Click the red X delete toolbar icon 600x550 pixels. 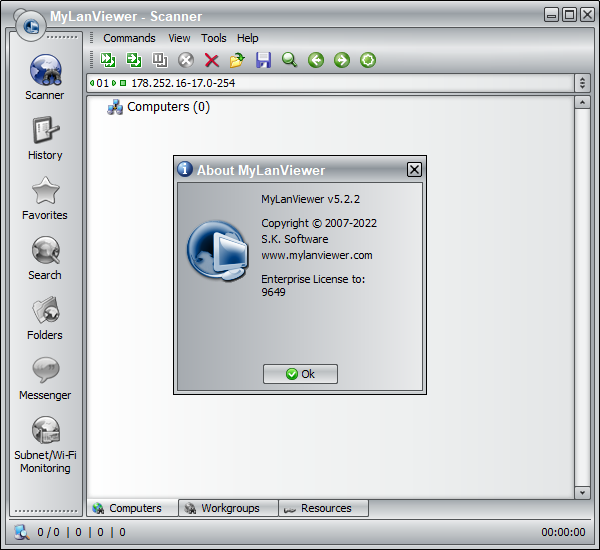click(x=212, y=60)
